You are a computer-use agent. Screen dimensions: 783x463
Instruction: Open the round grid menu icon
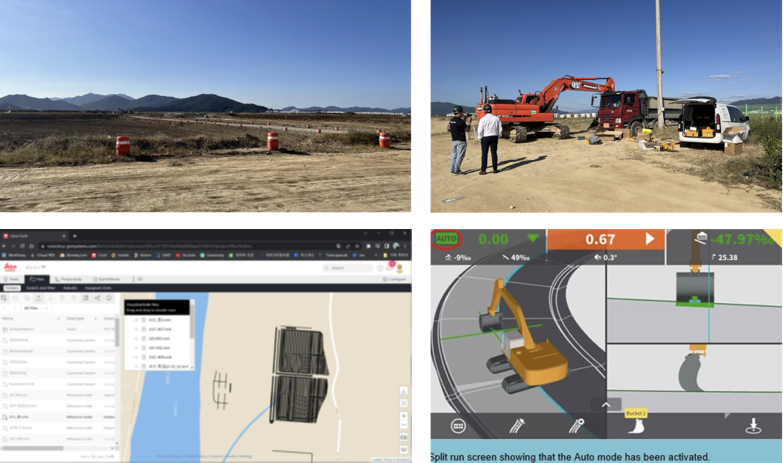(x=458, y=425)
